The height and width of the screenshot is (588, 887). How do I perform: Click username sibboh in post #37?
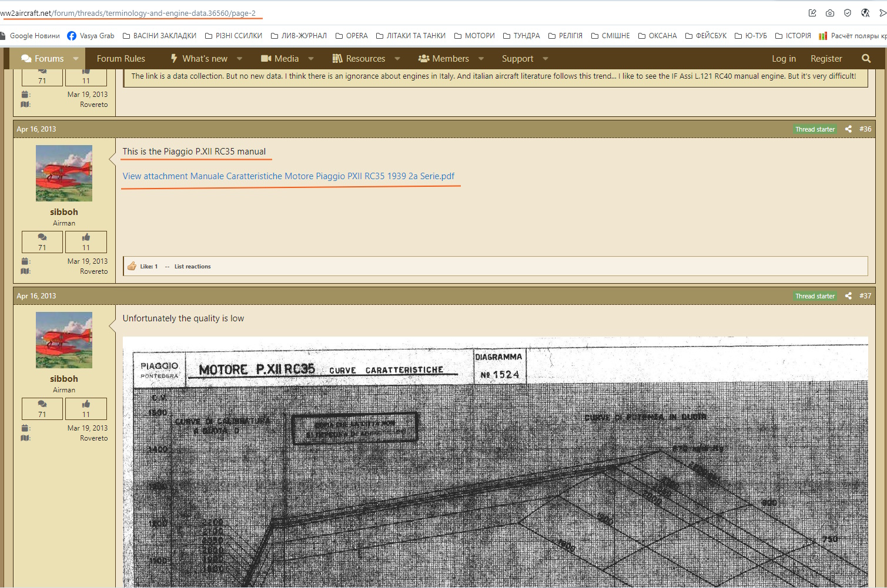[x=64, y=379]
